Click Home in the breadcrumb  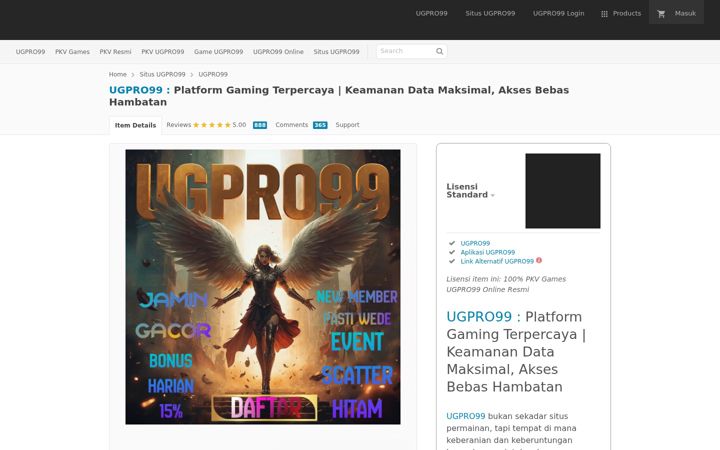(118, 74)
